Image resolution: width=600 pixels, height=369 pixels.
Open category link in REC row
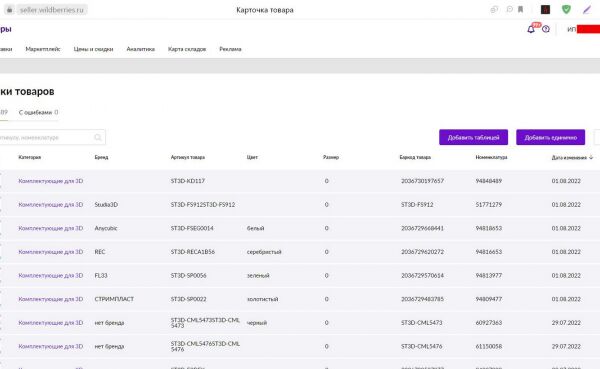51,252
